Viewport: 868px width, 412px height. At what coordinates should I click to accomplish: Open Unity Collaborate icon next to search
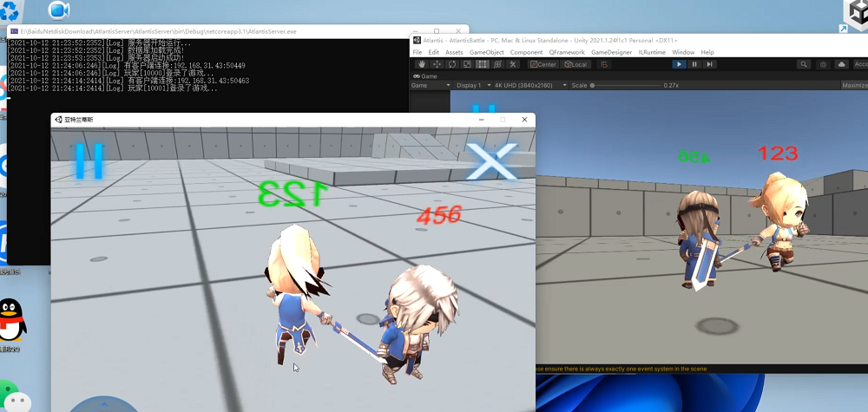[823, 64]
